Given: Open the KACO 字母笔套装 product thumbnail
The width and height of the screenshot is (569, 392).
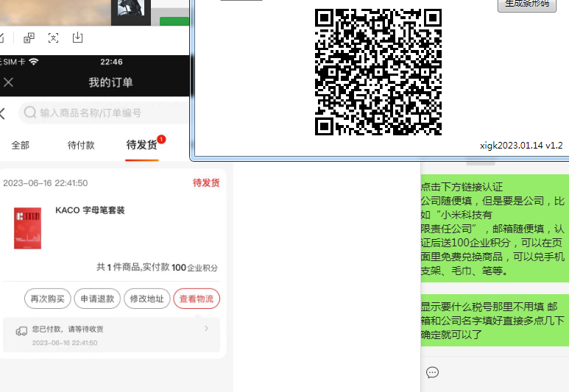Looking at the screenshot, I should 27,228.
